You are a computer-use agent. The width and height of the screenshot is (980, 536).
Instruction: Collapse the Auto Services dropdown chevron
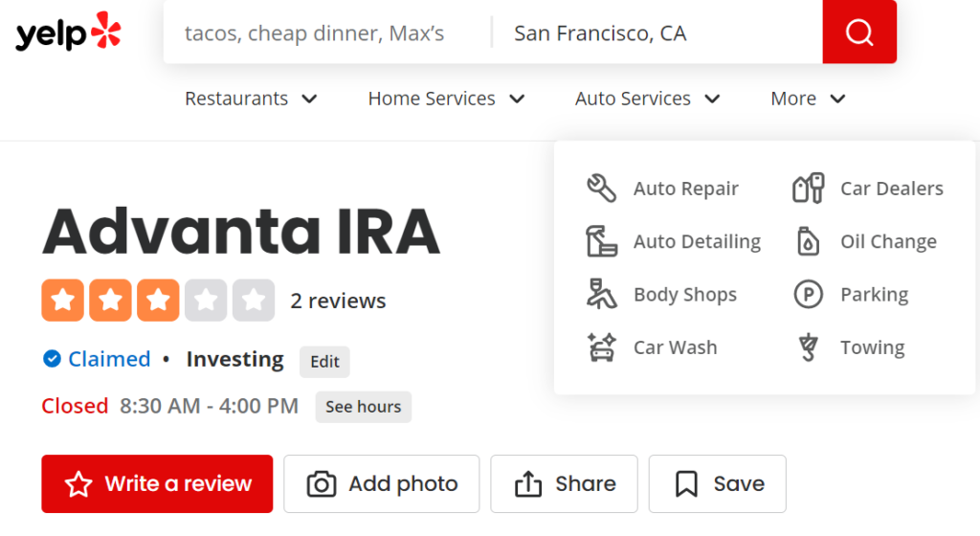pos(712,99)
